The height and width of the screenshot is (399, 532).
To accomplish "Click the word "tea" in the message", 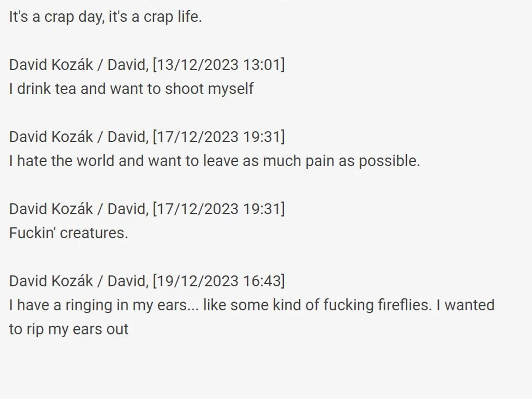I will point(66,89).
